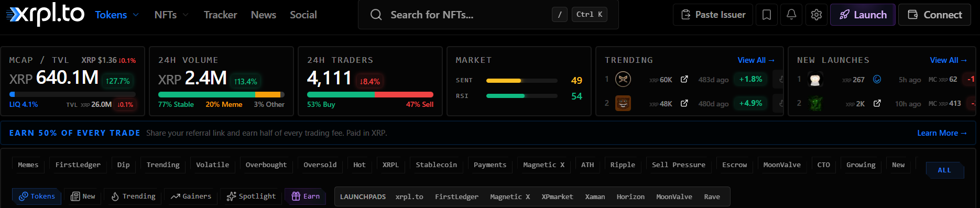Click the xrpl.to logo
The image size is (980, 208).
coord(45,14)
